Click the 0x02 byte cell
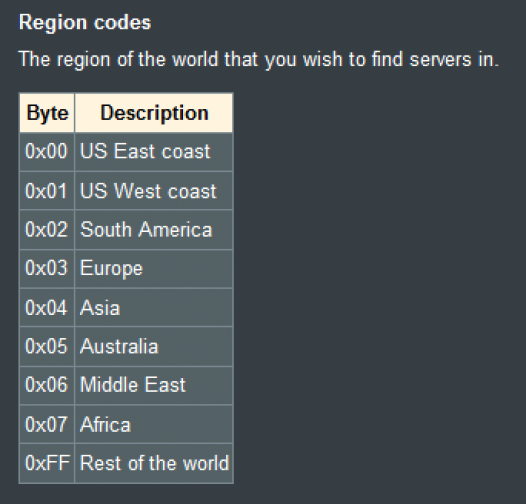 pyautogui.click(x=47, y=230)
